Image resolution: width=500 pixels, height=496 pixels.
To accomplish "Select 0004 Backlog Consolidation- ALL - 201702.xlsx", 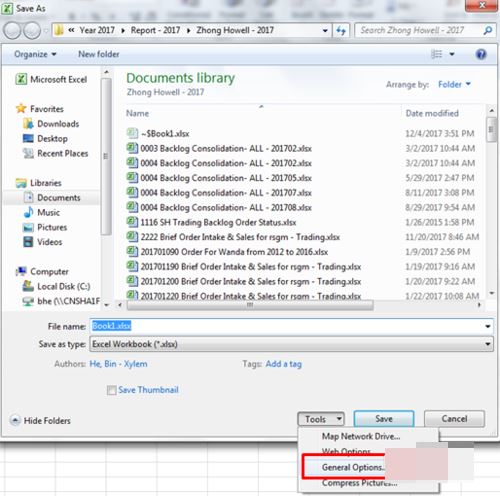I will point(219,163).
